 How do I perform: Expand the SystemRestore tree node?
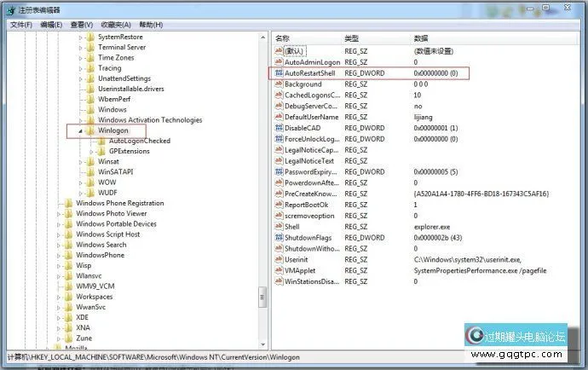coord(80,38)
